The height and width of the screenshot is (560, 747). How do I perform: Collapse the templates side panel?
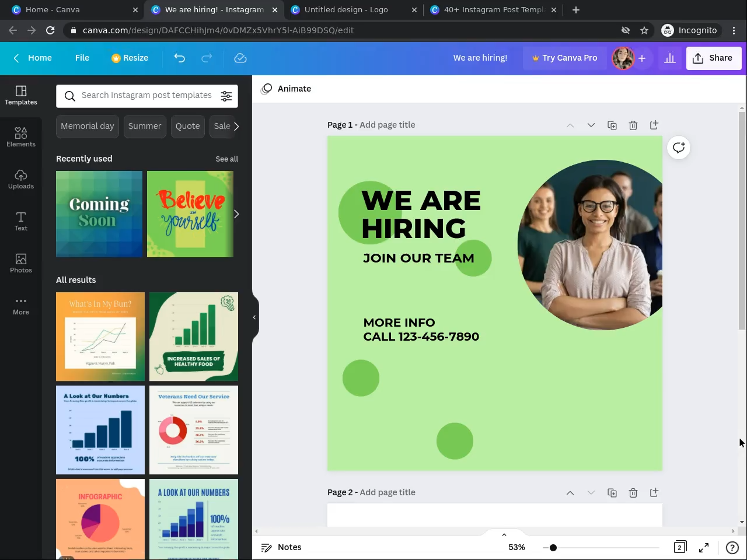point(254,317)
